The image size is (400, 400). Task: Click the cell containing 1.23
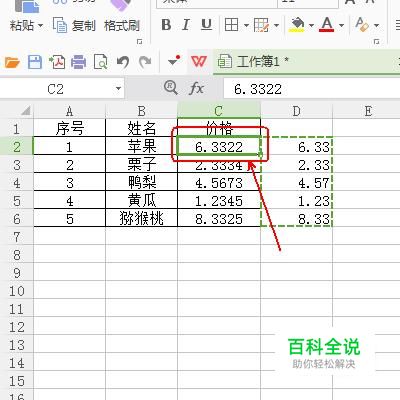click(x=296, y=200)
